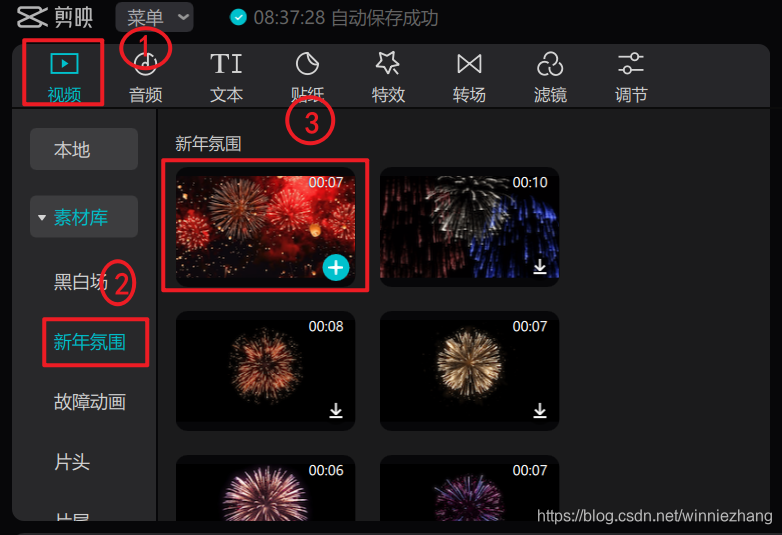Preview the 00:10 blue-white fireworks thumbnail
The height and width of the screenshot is (535, 782).
(x=469, y=227)
